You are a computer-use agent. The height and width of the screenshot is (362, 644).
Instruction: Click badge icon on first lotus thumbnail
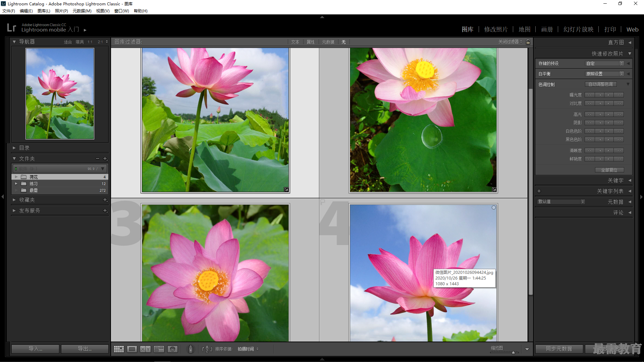(286, 189)
